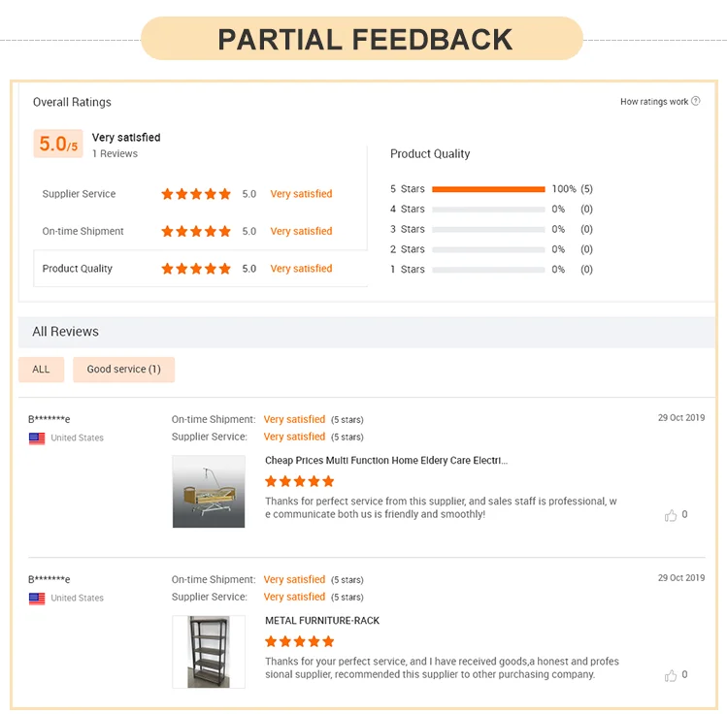728x714 pixels.
Task: Click the 4 Stars rating bar
Action: click(488, 210)
